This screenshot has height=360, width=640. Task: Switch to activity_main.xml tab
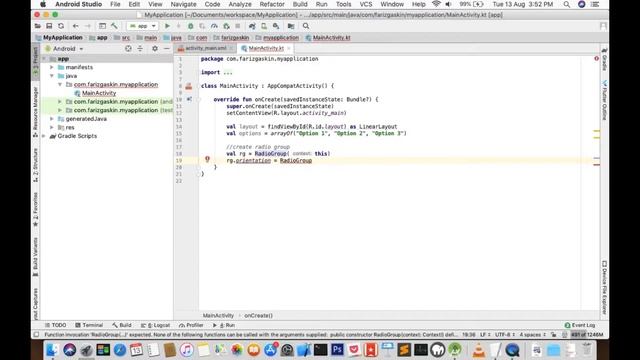205,49
